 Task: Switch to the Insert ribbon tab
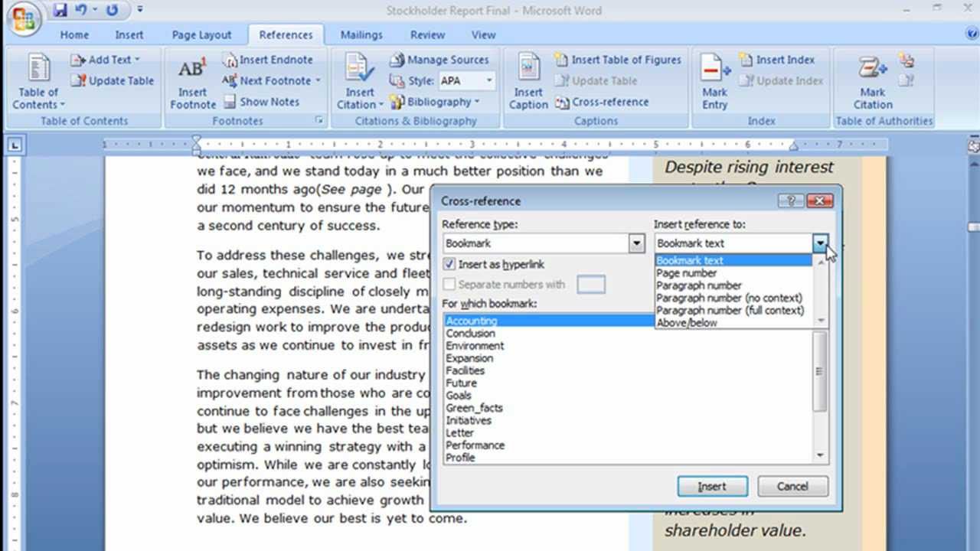click(129, 34)
